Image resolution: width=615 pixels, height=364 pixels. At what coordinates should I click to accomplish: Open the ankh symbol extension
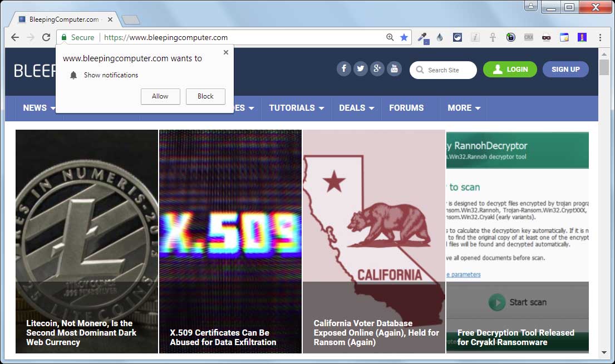[493, 37]
